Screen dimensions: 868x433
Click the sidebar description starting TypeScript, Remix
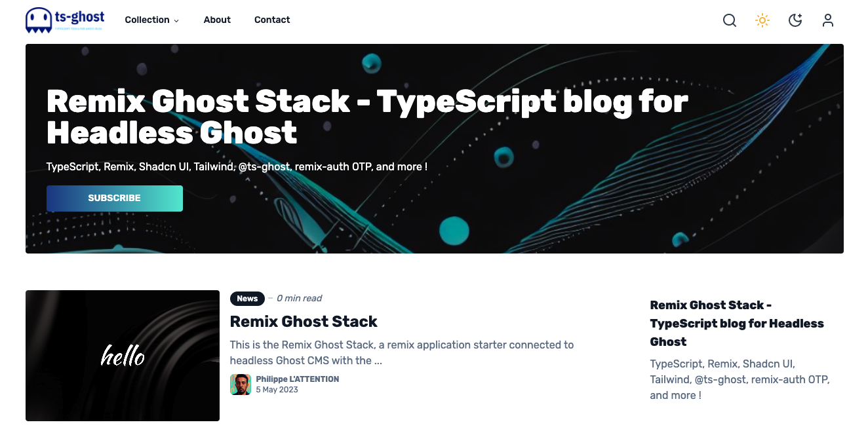740,379
